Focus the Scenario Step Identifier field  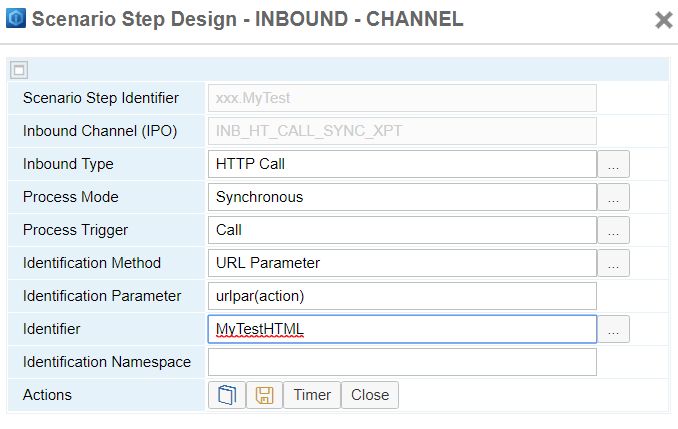[402, 98]
